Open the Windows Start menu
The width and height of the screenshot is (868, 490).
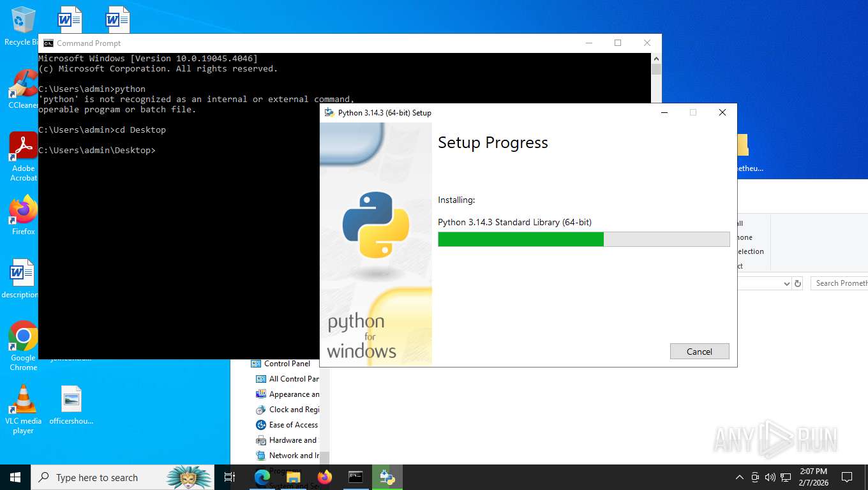pyautogui.click(x=15, y=477)
